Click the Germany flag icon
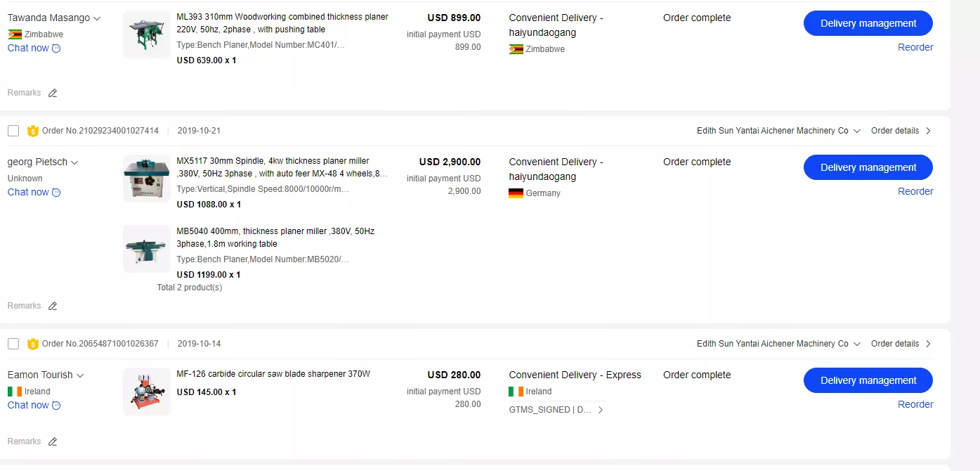This screenshot has width=980, height=471. coord(516,193)
